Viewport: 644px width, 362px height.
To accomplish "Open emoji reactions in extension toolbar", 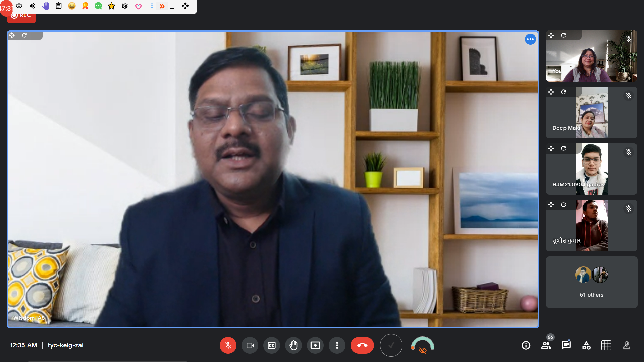I will (72, 6).
